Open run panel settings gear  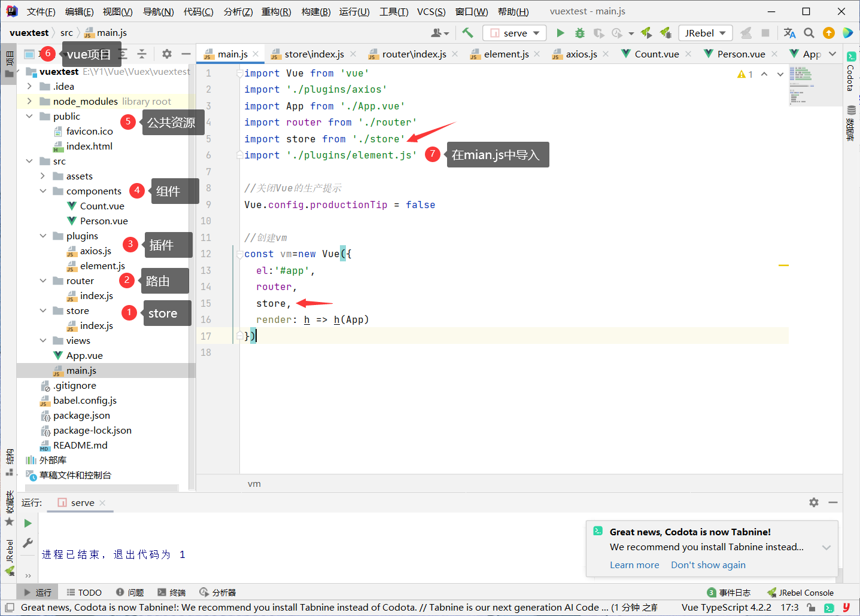814,502
